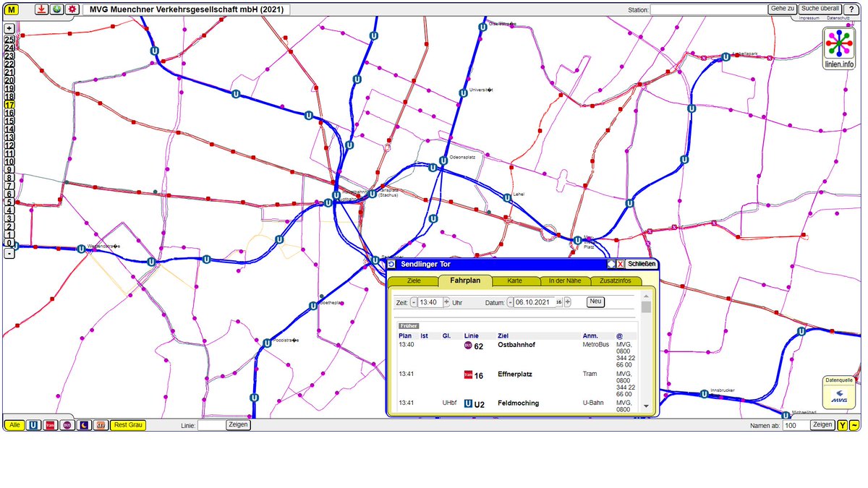Click the question mark help button
The width and height of the screenshot is (868, 488).
click(x=851, y=9)
